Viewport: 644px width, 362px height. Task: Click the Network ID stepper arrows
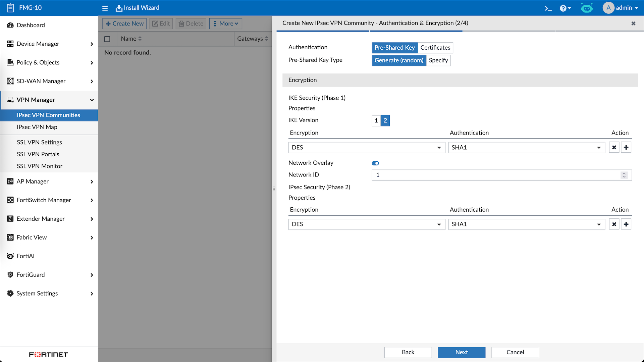[x=624, y=175]
